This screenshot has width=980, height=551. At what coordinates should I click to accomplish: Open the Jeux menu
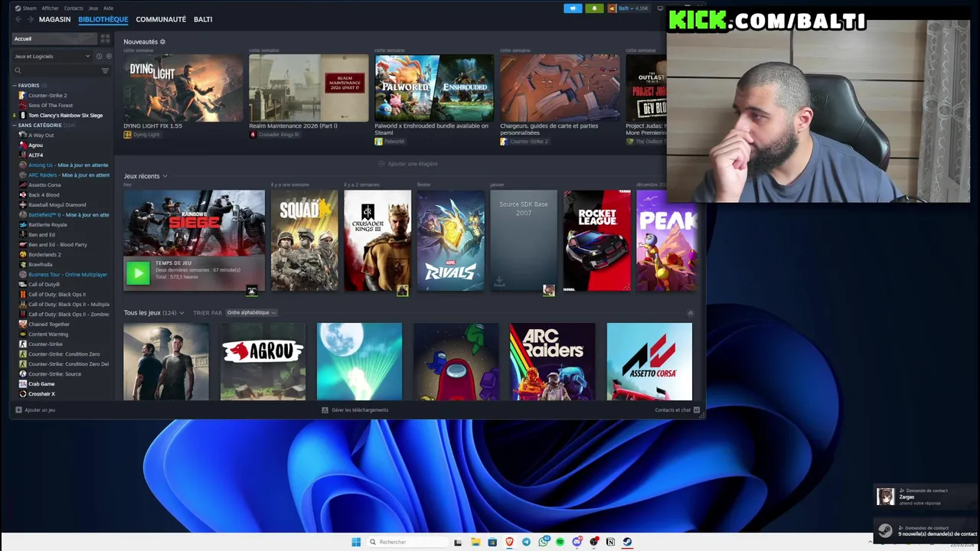[93, 8]
